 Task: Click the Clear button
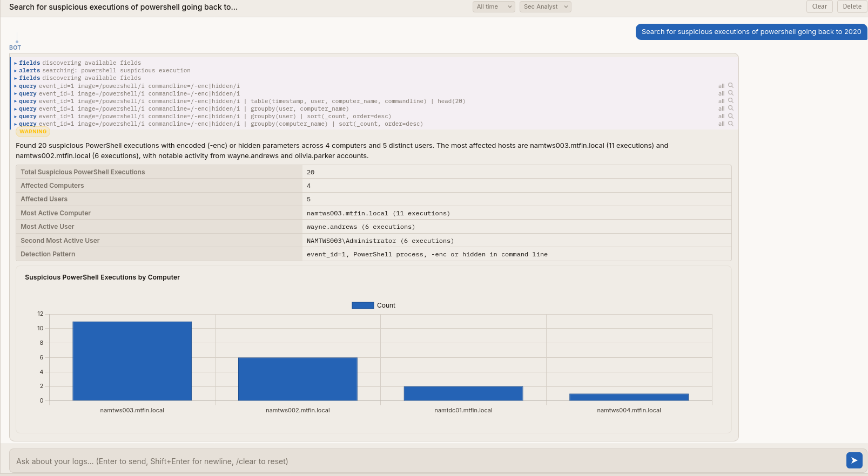[x=819, y=6]
